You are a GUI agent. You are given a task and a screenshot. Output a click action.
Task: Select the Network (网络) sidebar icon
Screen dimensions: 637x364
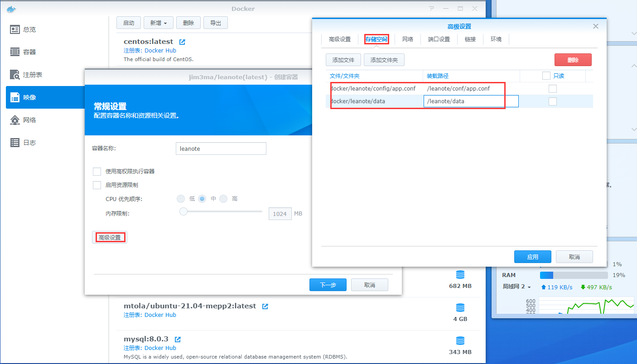pyautogui.click(x=15, y=120)
